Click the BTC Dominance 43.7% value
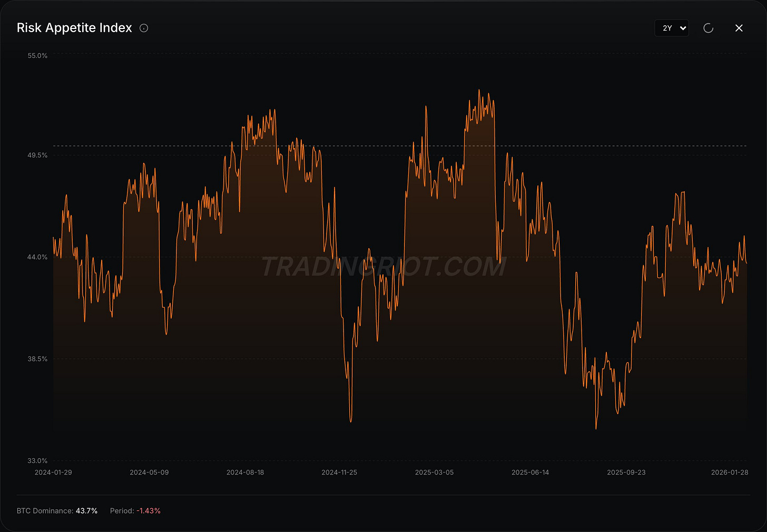This screenshot has height=532, width=767. point(87,511)
